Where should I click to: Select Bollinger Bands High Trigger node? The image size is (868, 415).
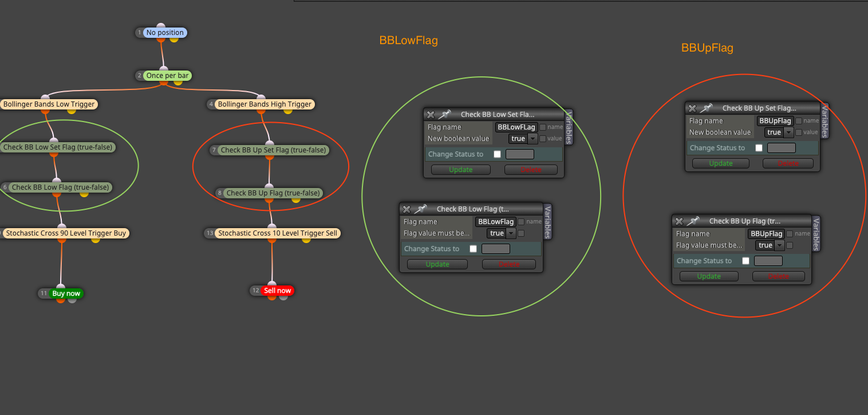[x=265, y=104]
